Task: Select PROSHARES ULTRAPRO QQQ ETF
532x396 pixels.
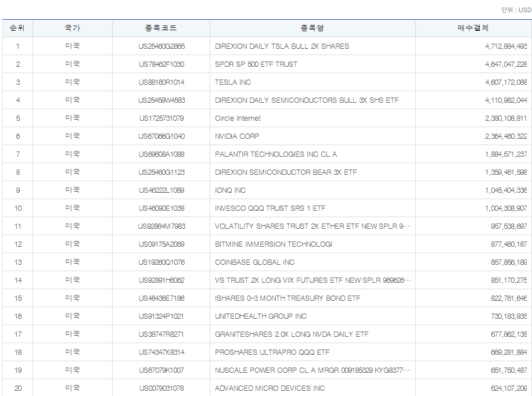Action: (272, 352)
